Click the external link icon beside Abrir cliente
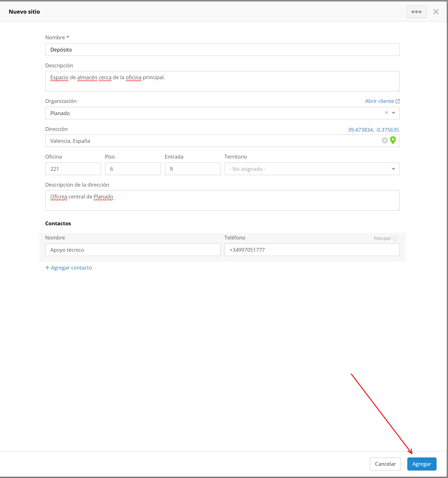Image resolution: width=448 pixels, height=478 pixels. pyautogui.click(x=397, y=101)
